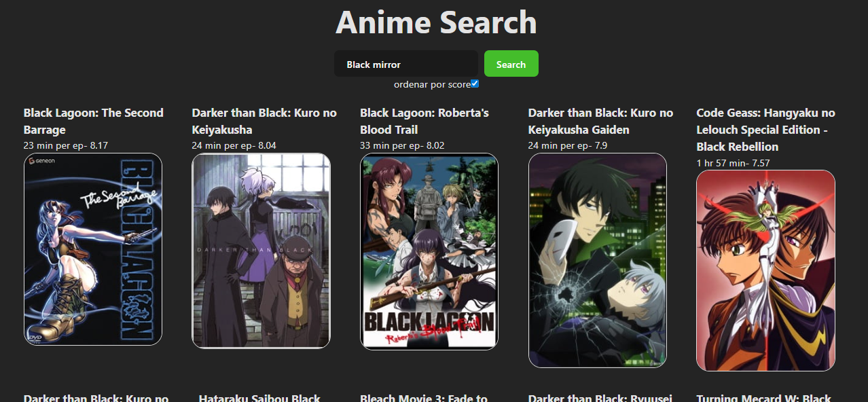The width and height of the screenshot is (868, 402).
Task: Toggle the ordenar por score checkbox
Action: coord(475,84)
